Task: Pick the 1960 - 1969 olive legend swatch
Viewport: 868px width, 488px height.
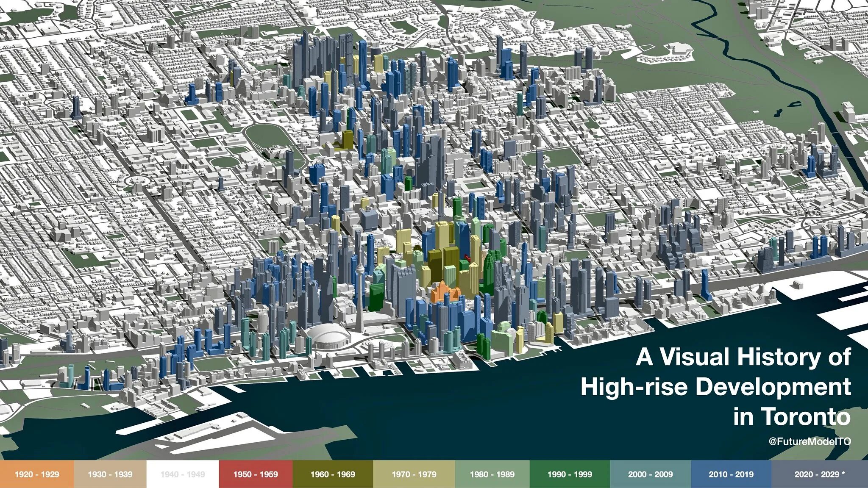Action: click(x=333, y=474)
